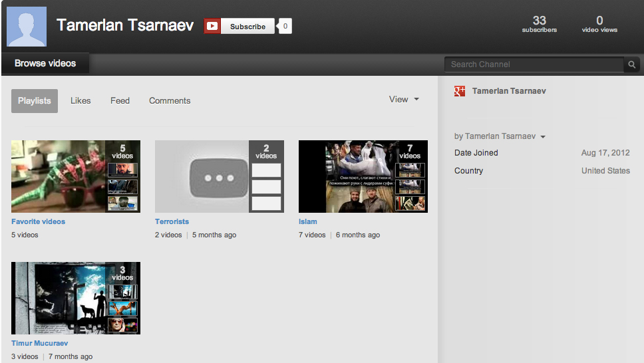The height and width of the screenshot is (363, 644).
Task: Click the search magnifying glass icon
Action: (631, 64)
